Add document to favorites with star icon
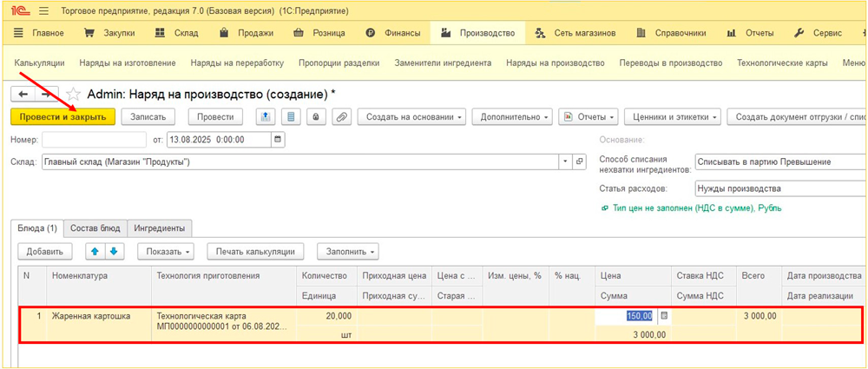This screenshot has width=868, height=369. [x=73, y=93]
